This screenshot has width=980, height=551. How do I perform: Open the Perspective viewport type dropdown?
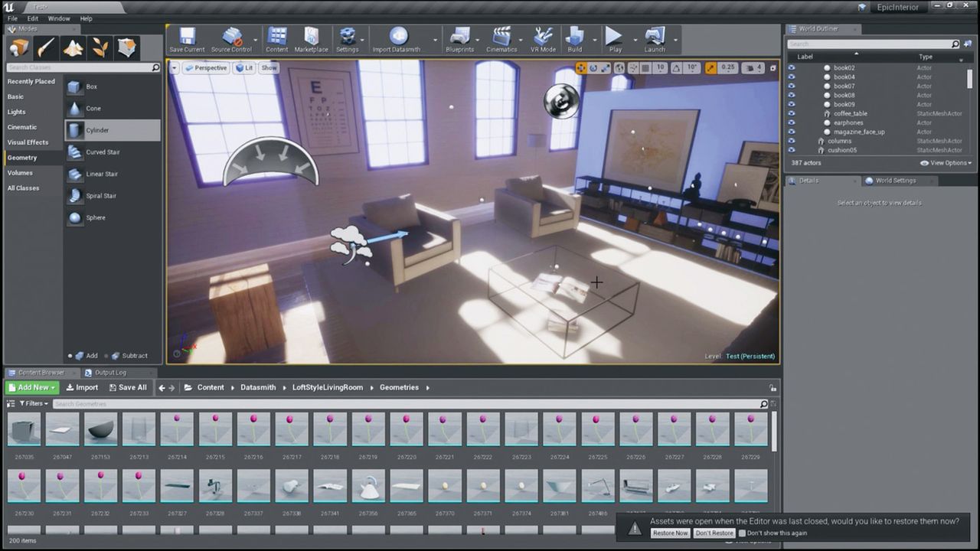[x=207, y=68]
